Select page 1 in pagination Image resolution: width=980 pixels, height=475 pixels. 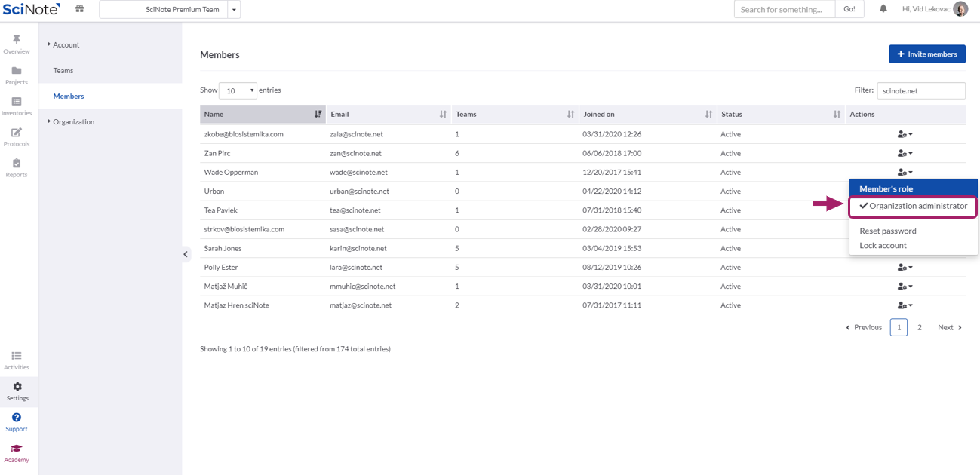point(899,327)
